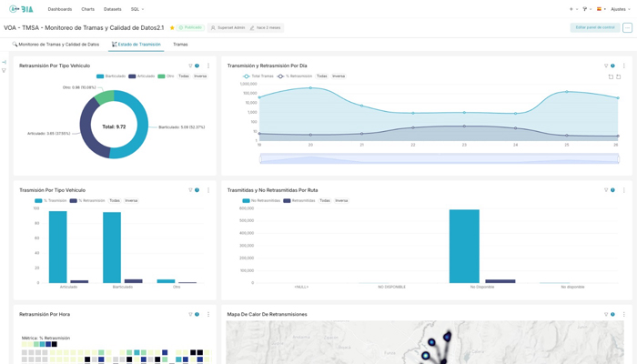Open the Ajustes settings dropdown
Image resolution: width=637 pixels, height=364 pixels.
point(621,9)
